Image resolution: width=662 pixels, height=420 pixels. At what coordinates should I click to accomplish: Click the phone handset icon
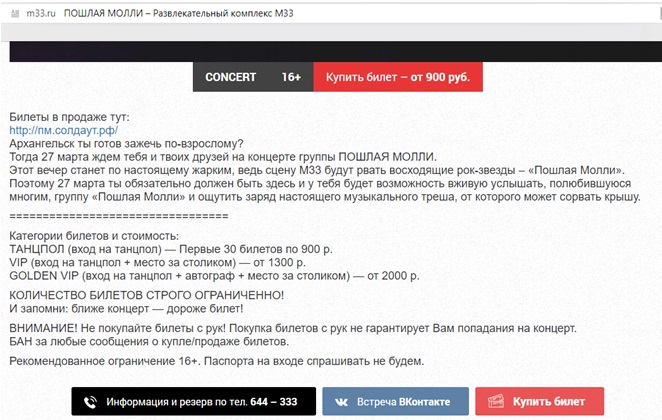(91, 401)
